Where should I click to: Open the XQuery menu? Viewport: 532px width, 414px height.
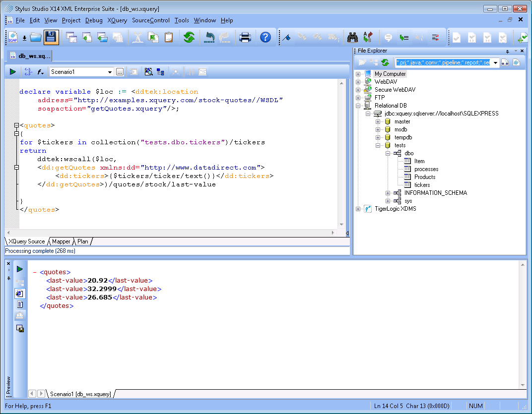click(117, 20)
